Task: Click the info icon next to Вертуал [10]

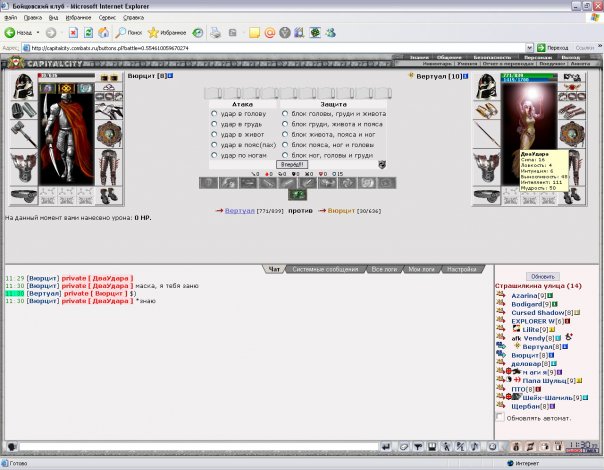Action: 466,76
